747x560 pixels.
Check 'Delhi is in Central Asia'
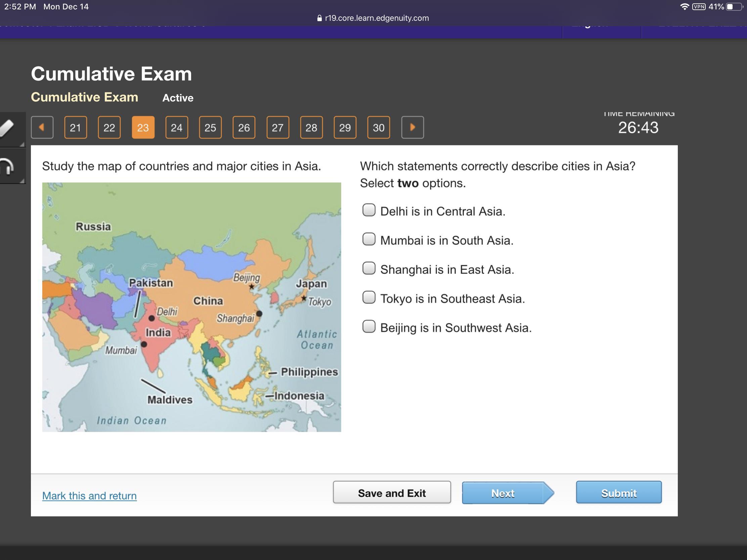[x=368, y=210]
